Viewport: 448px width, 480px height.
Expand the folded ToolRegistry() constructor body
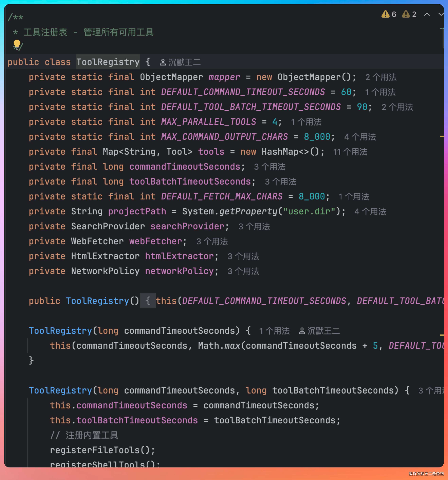click(148, 301)
